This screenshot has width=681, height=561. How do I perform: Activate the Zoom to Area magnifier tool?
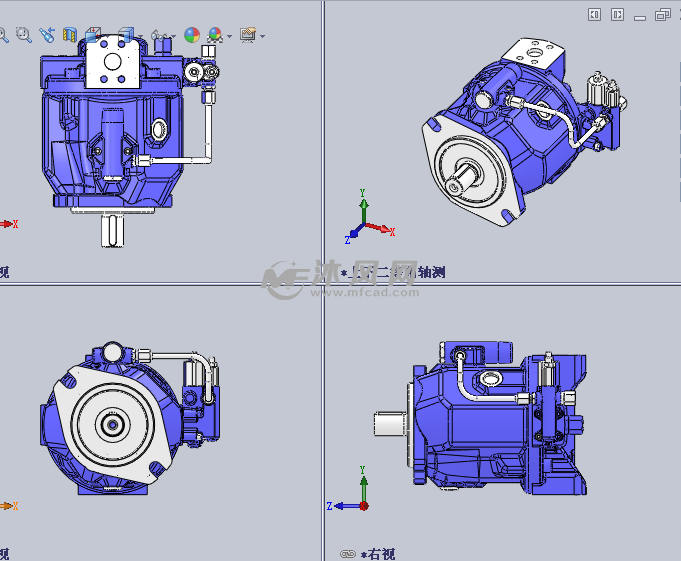click(24, 35)
